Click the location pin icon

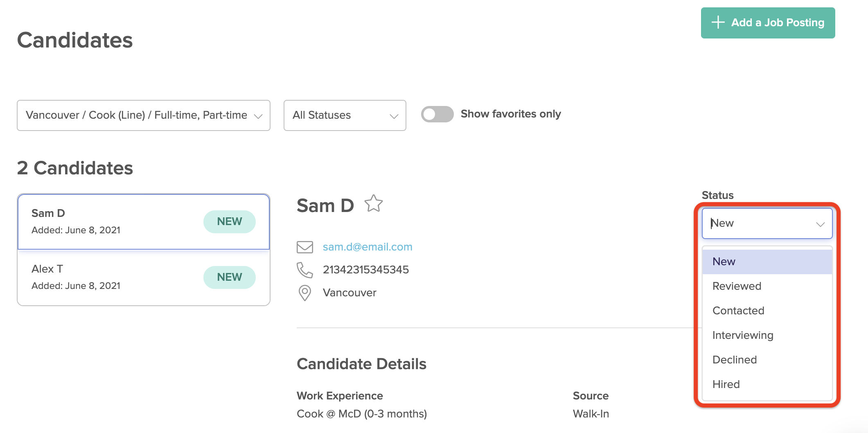tap(305, 293)
